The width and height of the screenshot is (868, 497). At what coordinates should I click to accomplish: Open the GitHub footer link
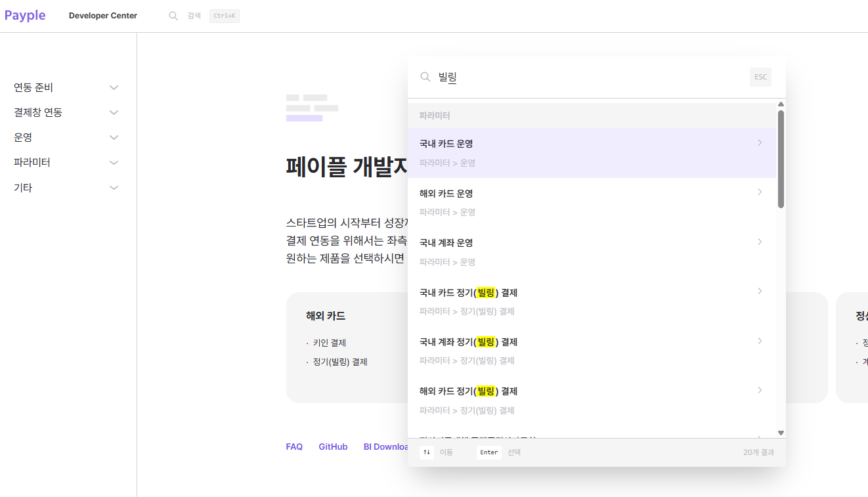click(x=333, y=446)
